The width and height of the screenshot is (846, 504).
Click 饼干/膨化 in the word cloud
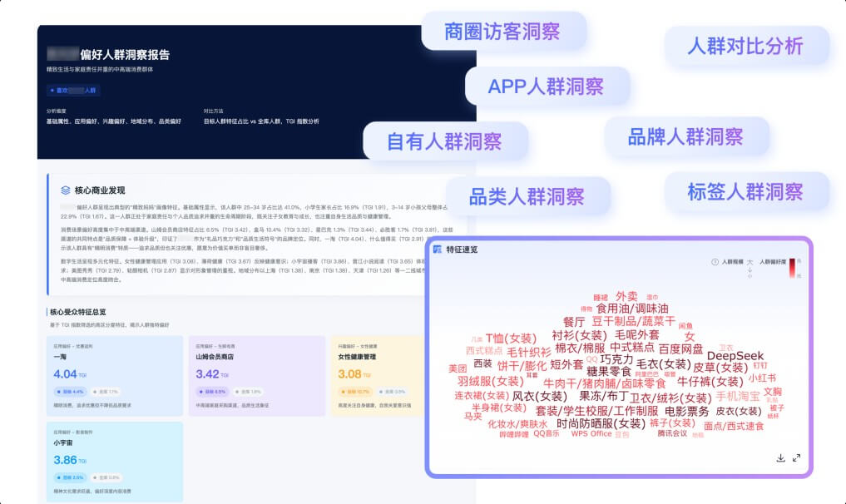[522, 367]
